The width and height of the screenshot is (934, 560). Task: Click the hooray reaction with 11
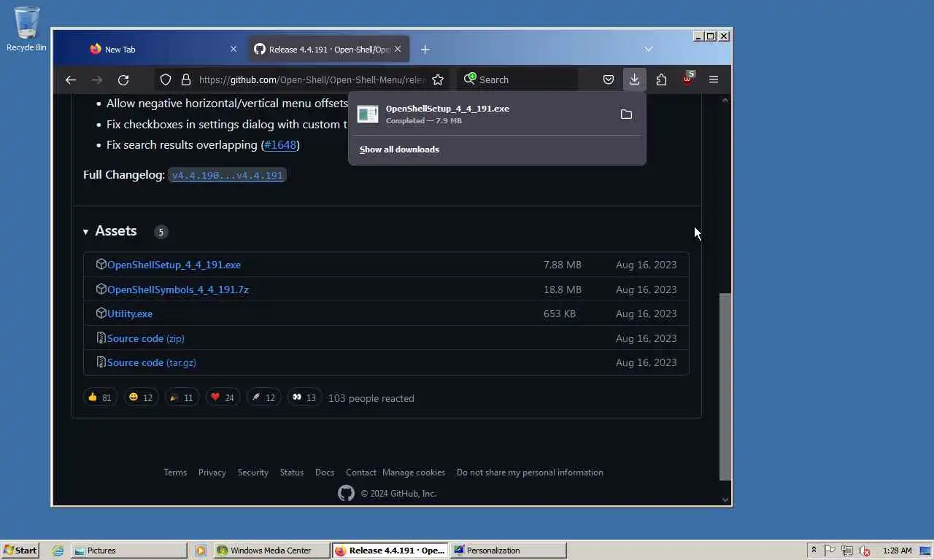(x=182, y=397)
